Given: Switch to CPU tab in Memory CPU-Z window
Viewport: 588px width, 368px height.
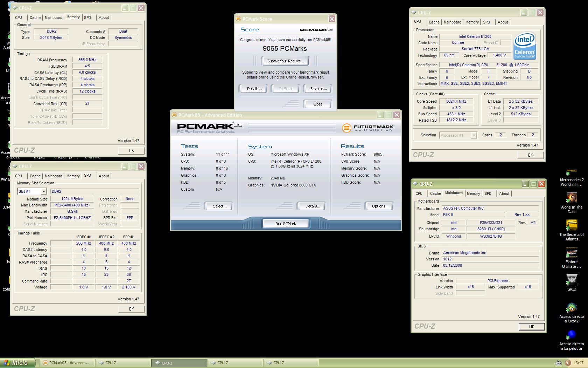Looking at the screenshot, I should coord(19,18).
